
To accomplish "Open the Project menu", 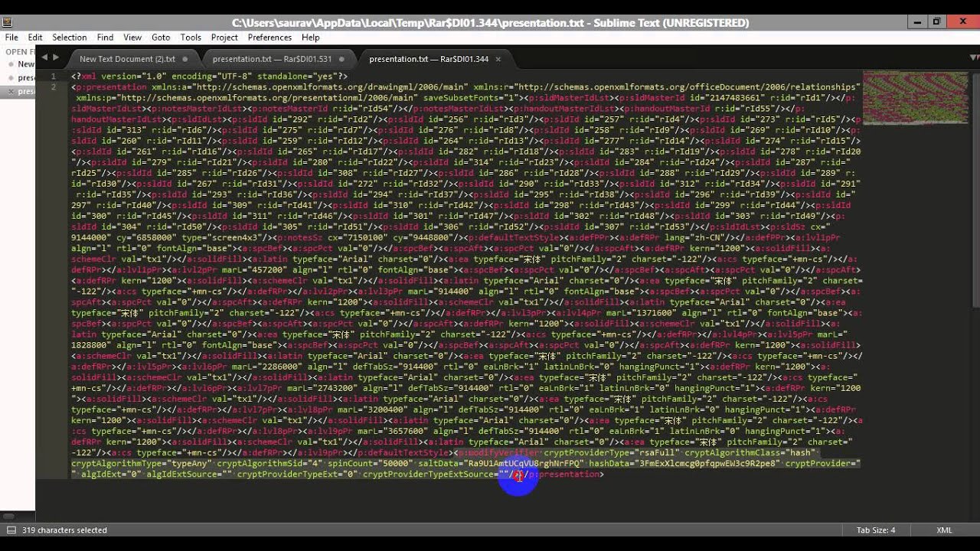I will (x=224, y=37).
